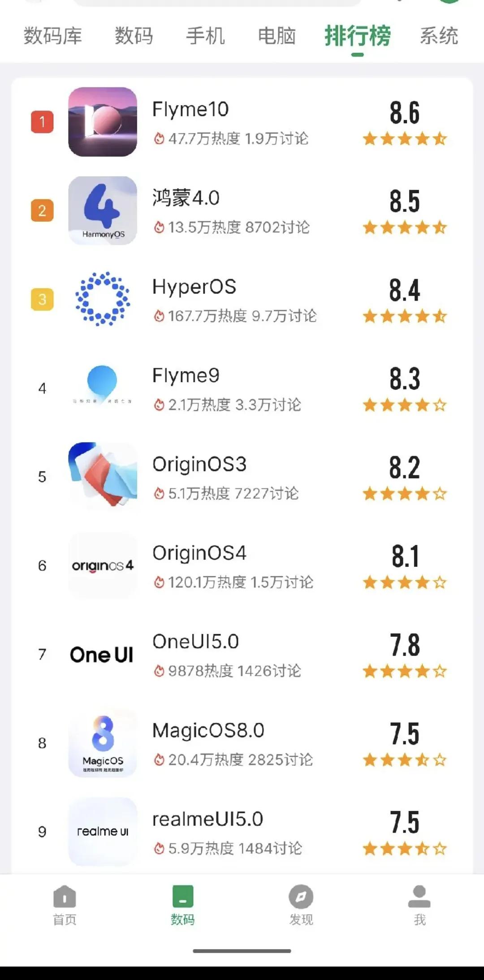
Task: Switch to the 系统 tab
Action: coord(439,36)
